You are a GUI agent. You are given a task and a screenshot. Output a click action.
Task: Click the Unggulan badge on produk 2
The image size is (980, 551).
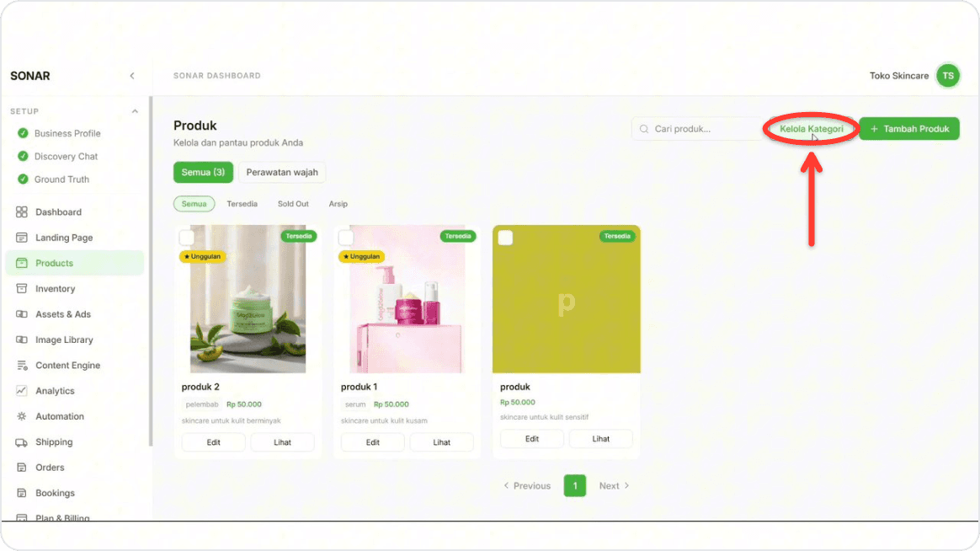pos(203,256)
